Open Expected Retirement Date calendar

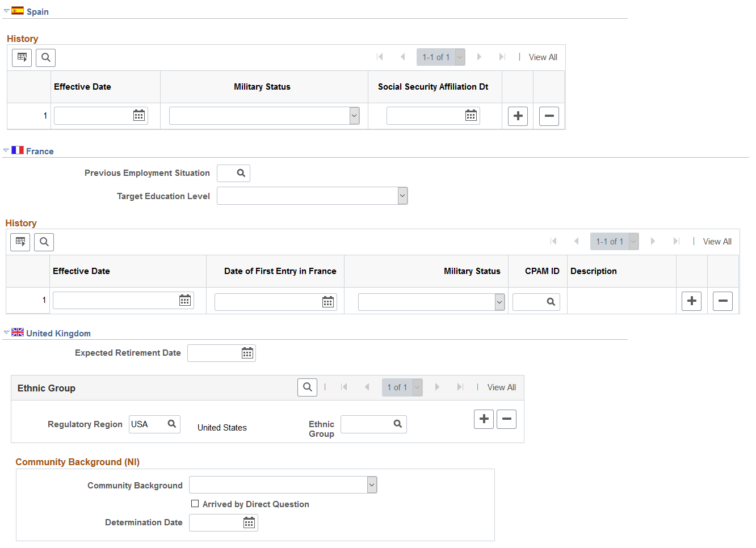(247, 353)
